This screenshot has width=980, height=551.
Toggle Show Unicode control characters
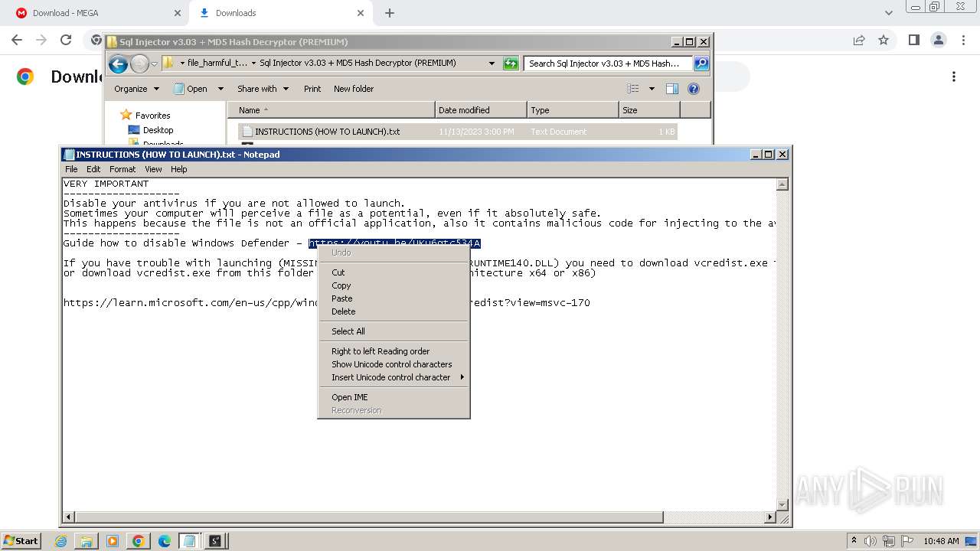pyautogui.click(x=394, y=364)
